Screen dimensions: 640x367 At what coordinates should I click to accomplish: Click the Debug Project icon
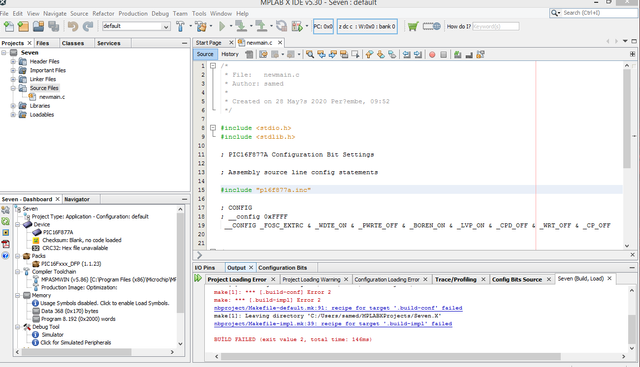pyautogui.click(x=298, y=27)
